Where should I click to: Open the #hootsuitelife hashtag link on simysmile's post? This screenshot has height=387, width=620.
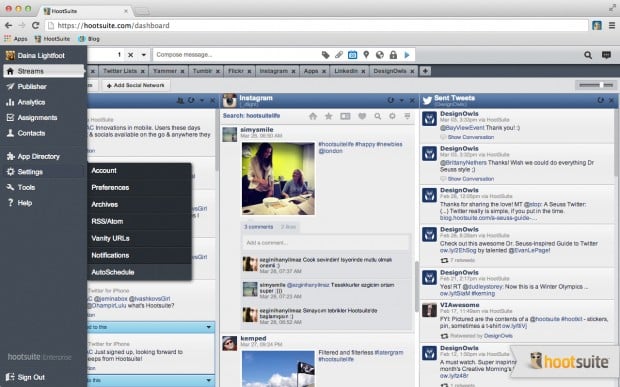pos(336,144)
